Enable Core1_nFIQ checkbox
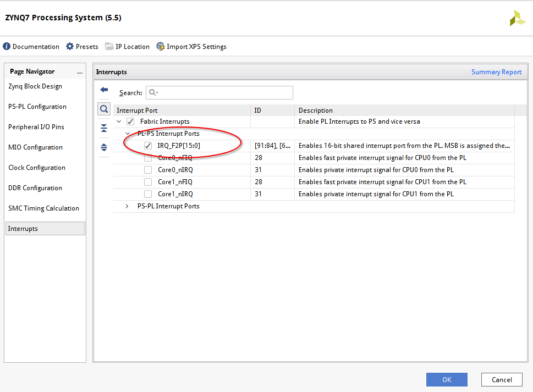 pyautogui.click(x=148, y=182)
